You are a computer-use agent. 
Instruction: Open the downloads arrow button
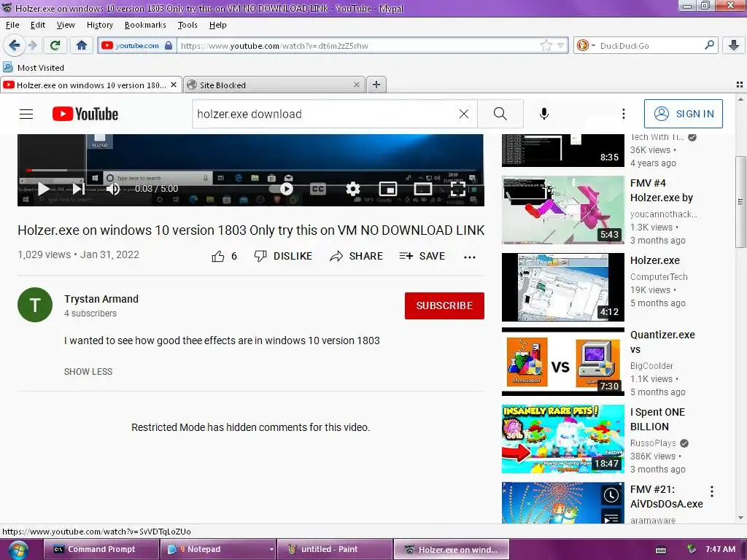(x=734, y=46)
